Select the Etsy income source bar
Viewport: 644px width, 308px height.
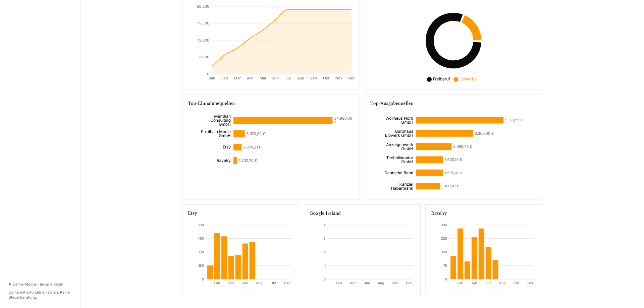pos(237,147)
